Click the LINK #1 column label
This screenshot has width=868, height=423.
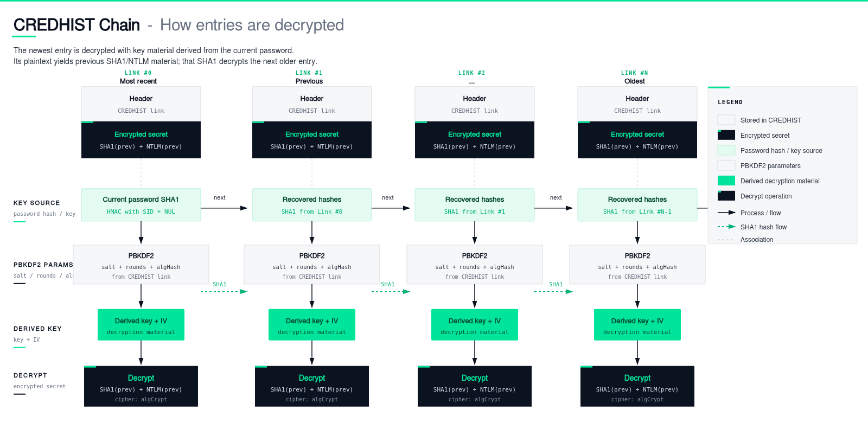309,73
